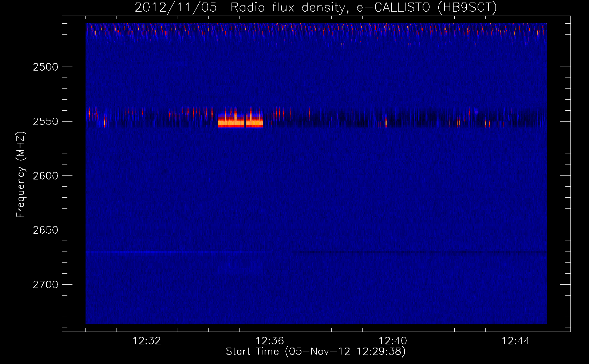Viewport: 589px width, 364px height.
Task: Click the 2700 frequency tick label
Action: pyautogui.click(x=46, y=285)
